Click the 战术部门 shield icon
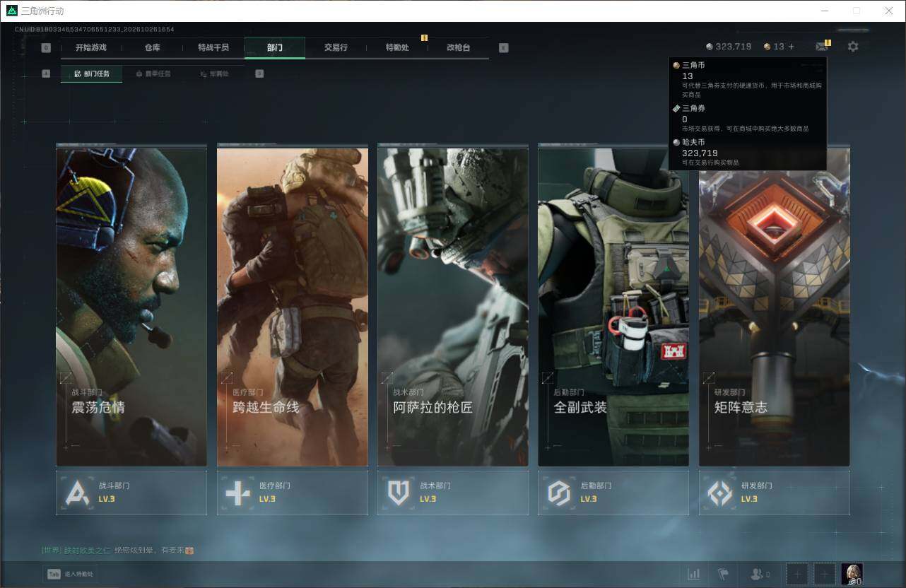 pos(399,493)
